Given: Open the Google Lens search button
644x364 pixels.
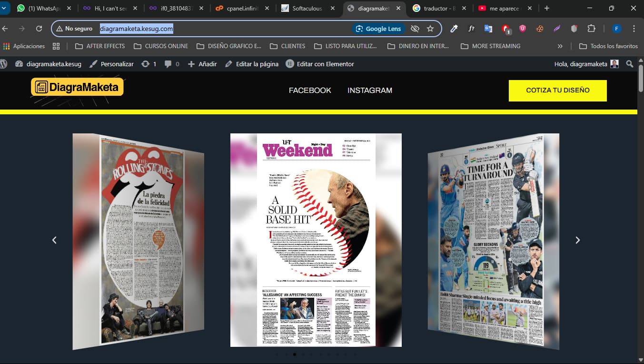Looking at the screenshot, I should 379,29.
